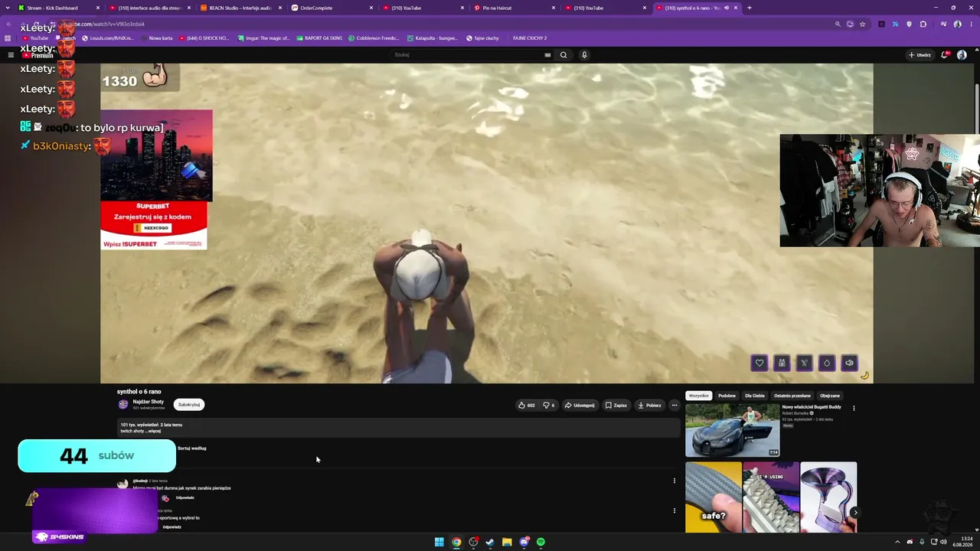Click the search magnifier button

pos(563,55)
